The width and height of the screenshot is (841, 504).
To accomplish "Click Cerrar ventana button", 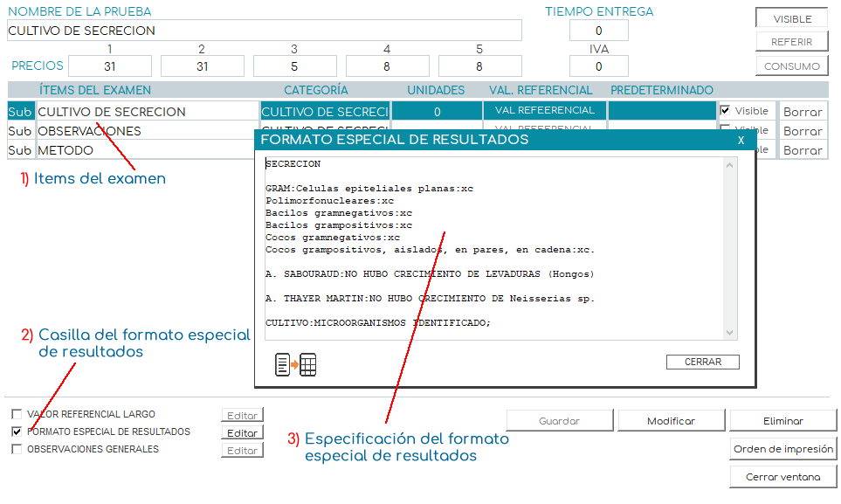I will coord(783,477).
